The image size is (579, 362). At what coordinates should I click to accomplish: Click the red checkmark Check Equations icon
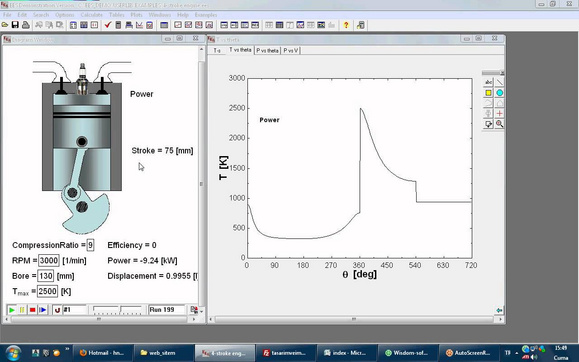click(x=108, y=25)
